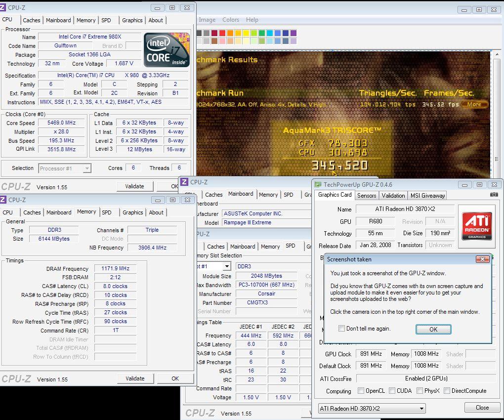Click the GPU-Z camera screenshot icon
The height and width of the screenshot is (420, 504).
[x=494, y=195]
